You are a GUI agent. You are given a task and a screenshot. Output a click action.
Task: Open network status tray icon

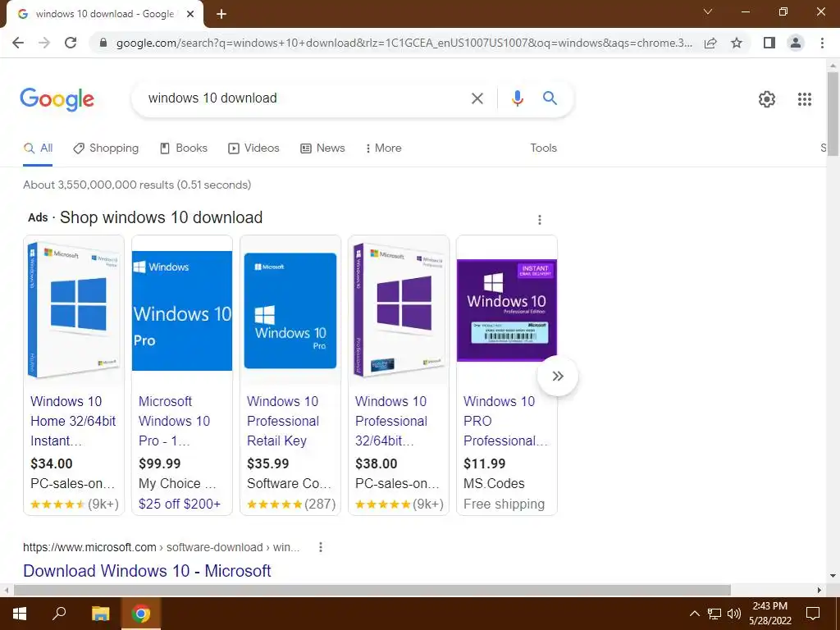(714, 614)
